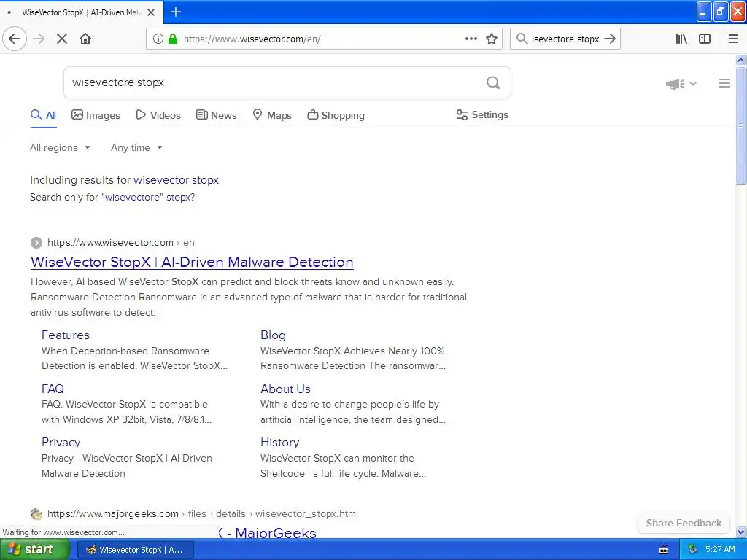Open the megaphone announcements dropdown
The height and width of the screenshot is (560, 747).
pos(681,84)
